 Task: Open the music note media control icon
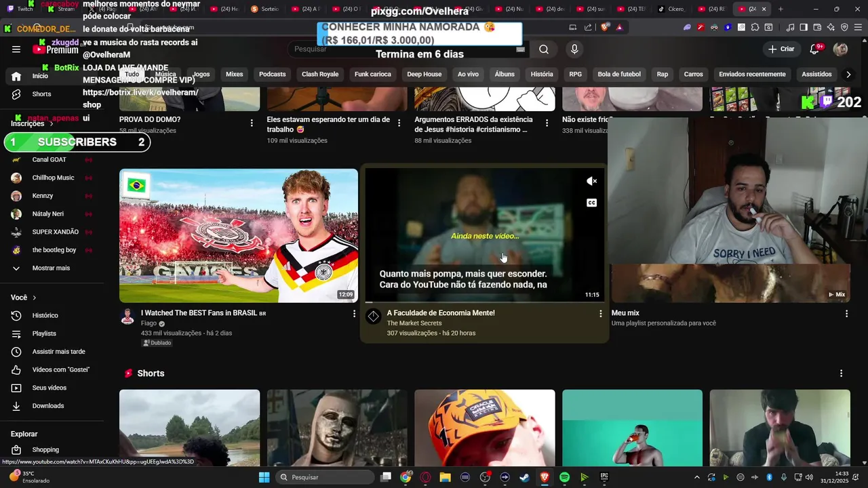790,27
